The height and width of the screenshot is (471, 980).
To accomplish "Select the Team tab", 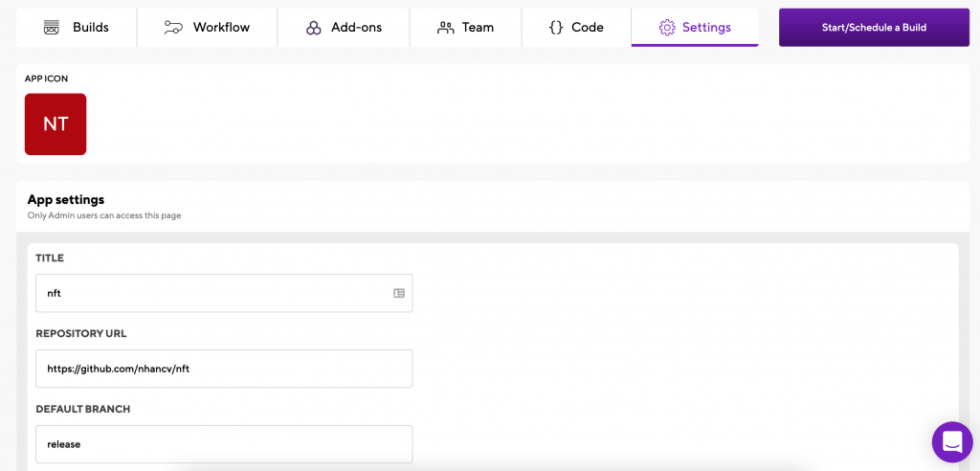I will tap(466, 28).
